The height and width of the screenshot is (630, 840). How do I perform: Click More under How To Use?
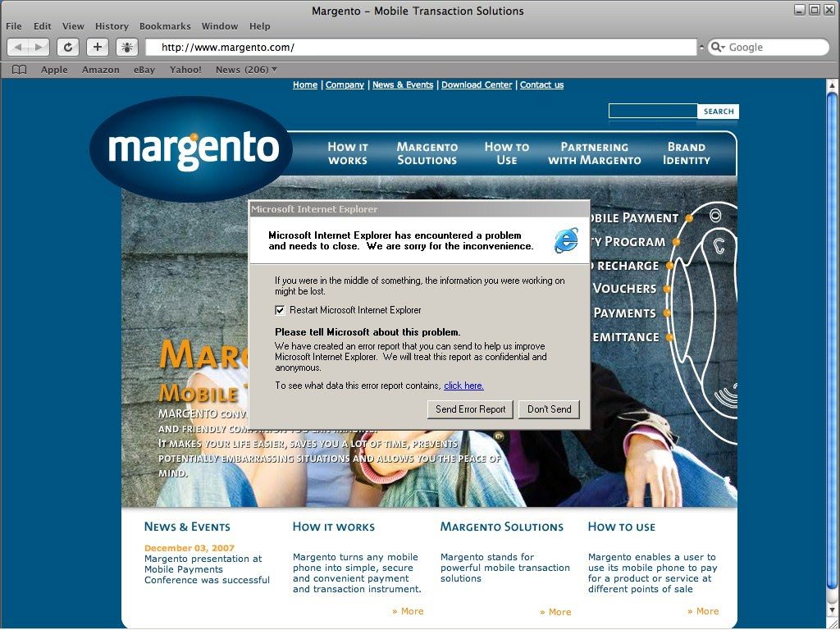click(703, 611)
